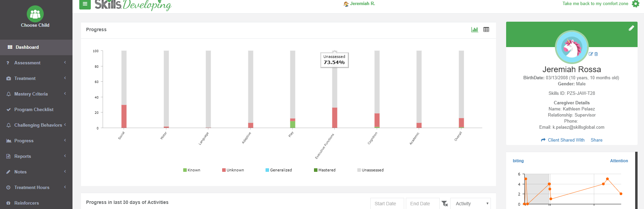Click the Treatment Hours clock icon

coord(8,187)
